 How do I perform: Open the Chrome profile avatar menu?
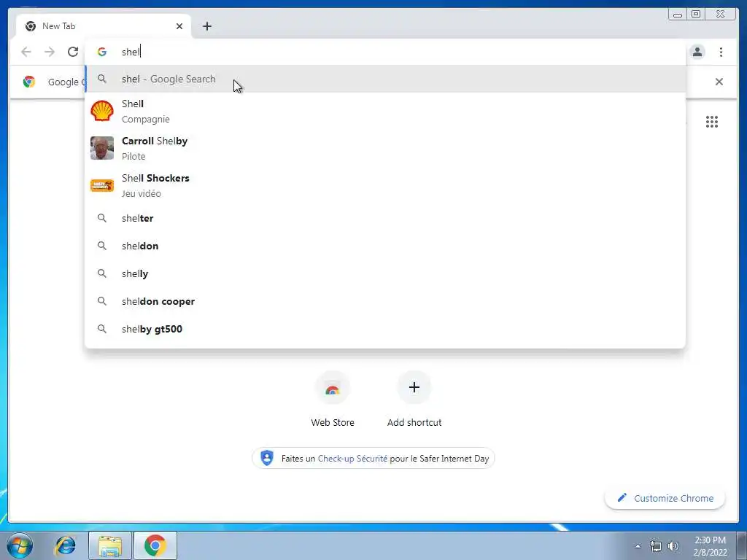[x=697, y=52]
